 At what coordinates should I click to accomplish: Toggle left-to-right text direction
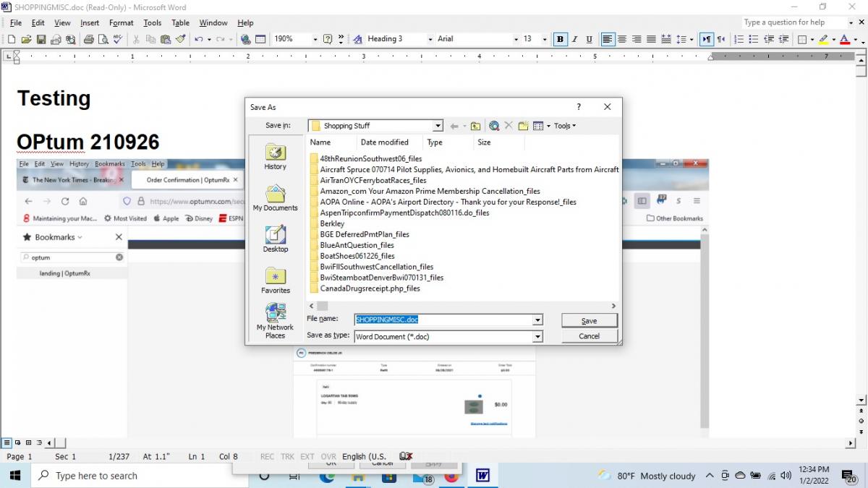[x=707, y=39]
